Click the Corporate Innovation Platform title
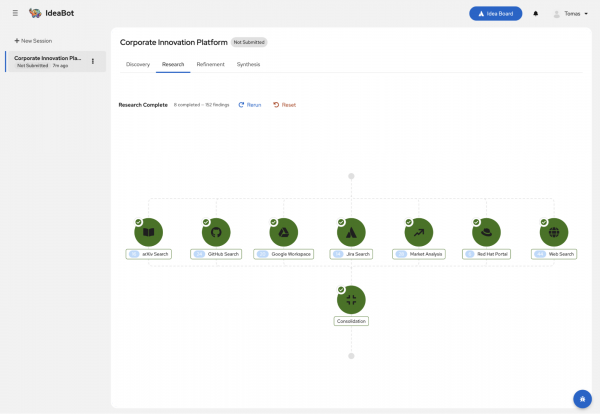The height and width of the screenshot is (414, 600). [x=174, y=42]
